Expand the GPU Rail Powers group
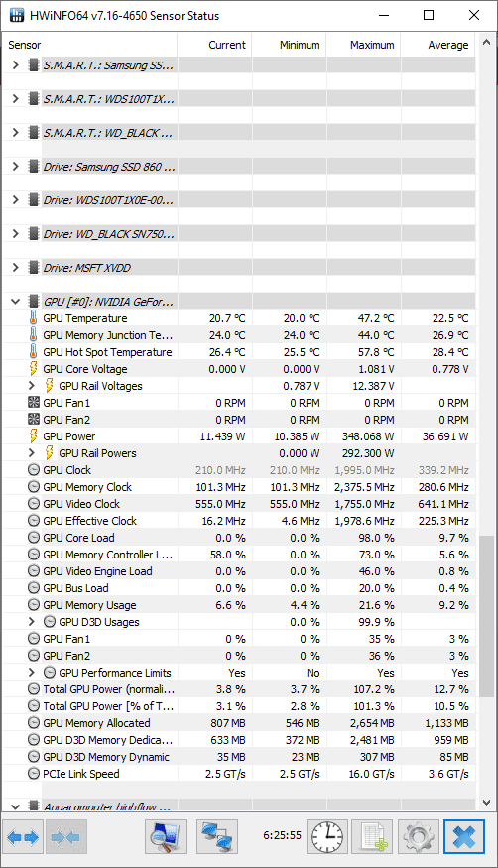The width and height of the screenshot is (498, 868). pyautogui.click(x=32, y=453)
